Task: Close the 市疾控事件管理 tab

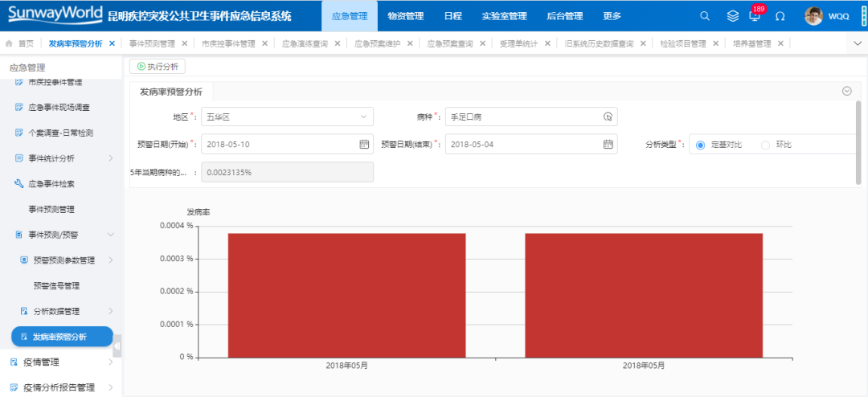Action: pyautogui.click(x=263, y=43)
